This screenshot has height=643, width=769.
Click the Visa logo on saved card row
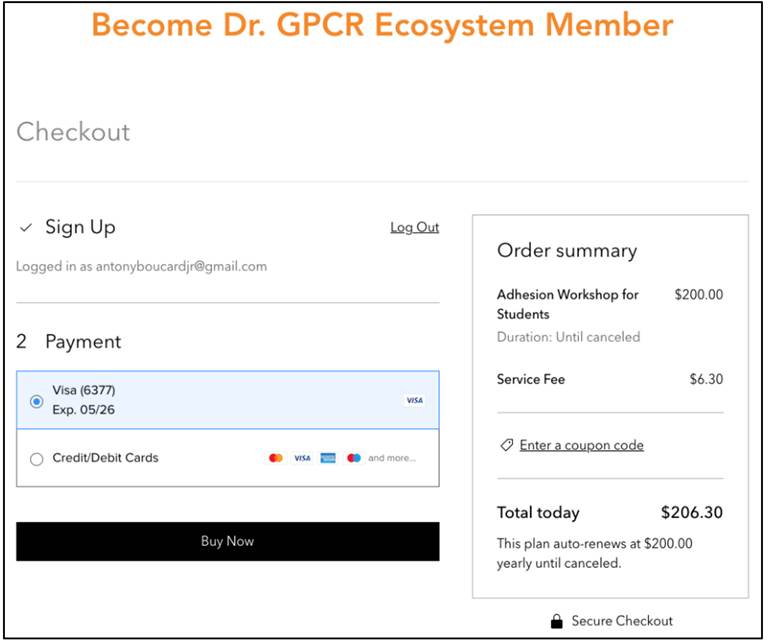click(414, 400)
